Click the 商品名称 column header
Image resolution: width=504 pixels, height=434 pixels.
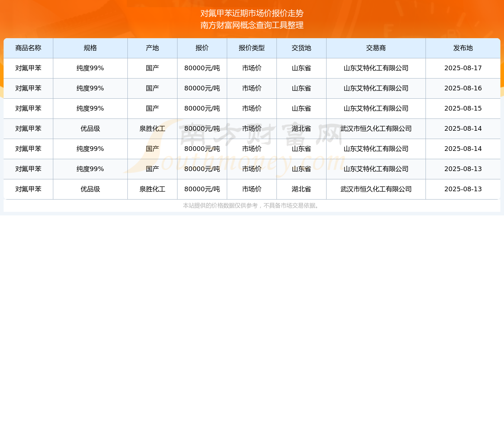(x=28, y=48)
